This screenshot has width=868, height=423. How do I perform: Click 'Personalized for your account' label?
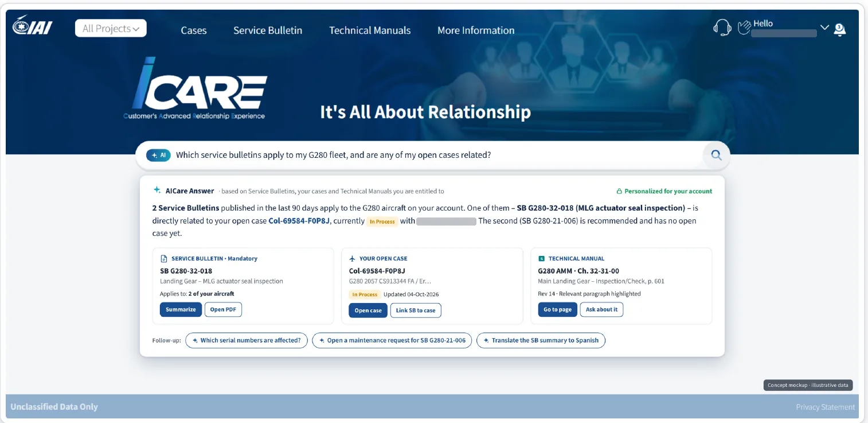click(668, 191)
